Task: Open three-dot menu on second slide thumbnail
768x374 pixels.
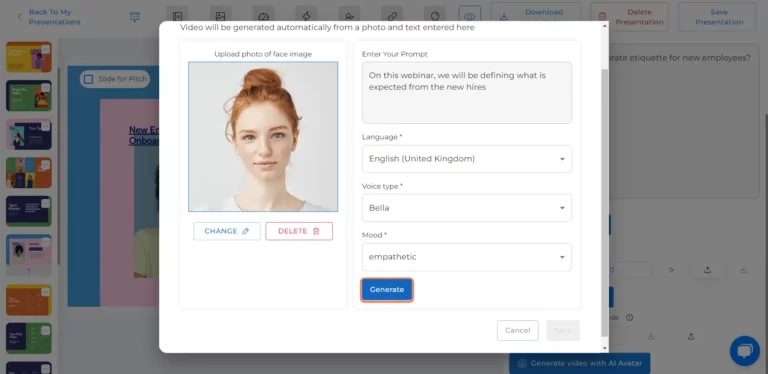Action: [46, 88]
